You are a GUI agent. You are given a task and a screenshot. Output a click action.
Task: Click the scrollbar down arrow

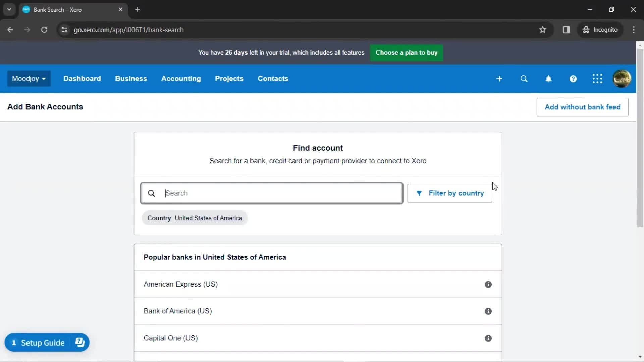click(640, 357)
